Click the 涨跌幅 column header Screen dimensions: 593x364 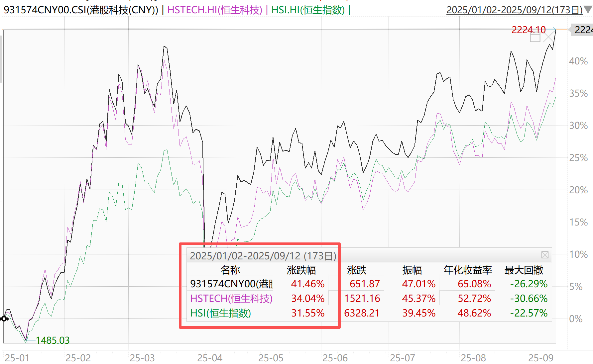pyautogui.click(x=301, y=270)
